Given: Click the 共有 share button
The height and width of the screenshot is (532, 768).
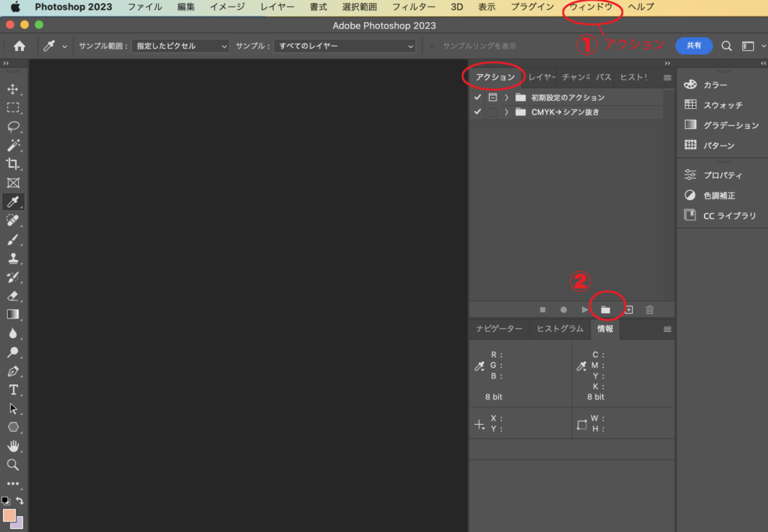Looking at the screenshot, I should click(694, 46).
